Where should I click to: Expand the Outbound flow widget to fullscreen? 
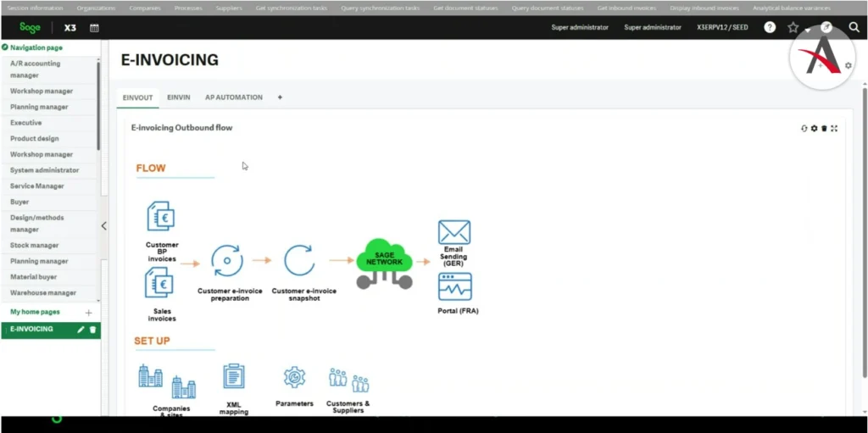pyautogui.click(x=834, y=129)
